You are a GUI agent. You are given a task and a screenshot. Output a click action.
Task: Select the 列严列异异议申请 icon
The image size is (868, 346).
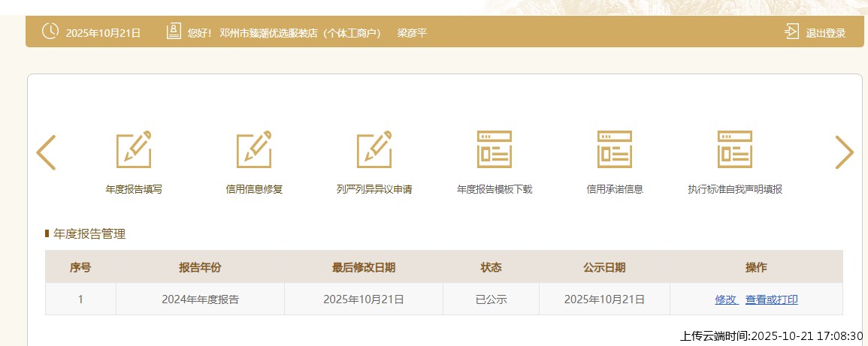[374, 149]
